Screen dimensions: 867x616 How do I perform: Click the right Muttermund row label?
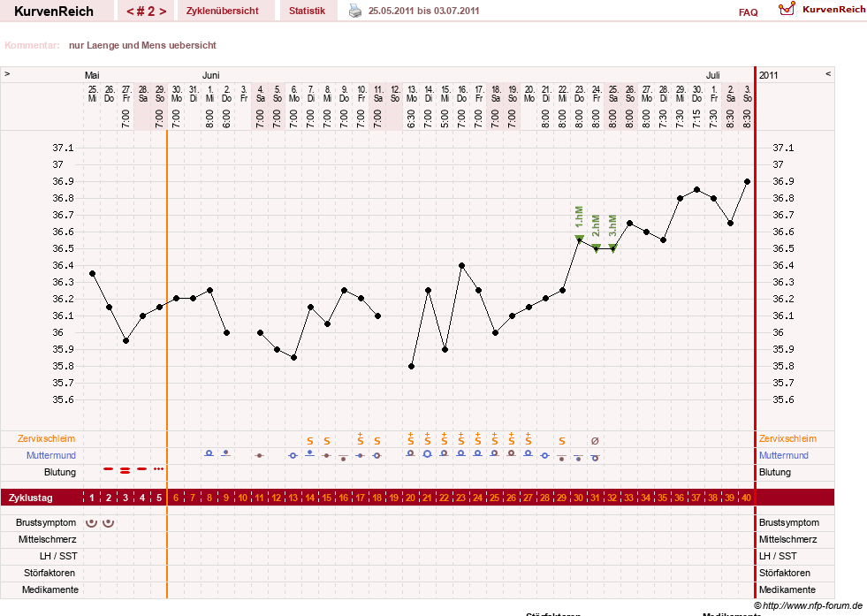click(x=784, y=455)
